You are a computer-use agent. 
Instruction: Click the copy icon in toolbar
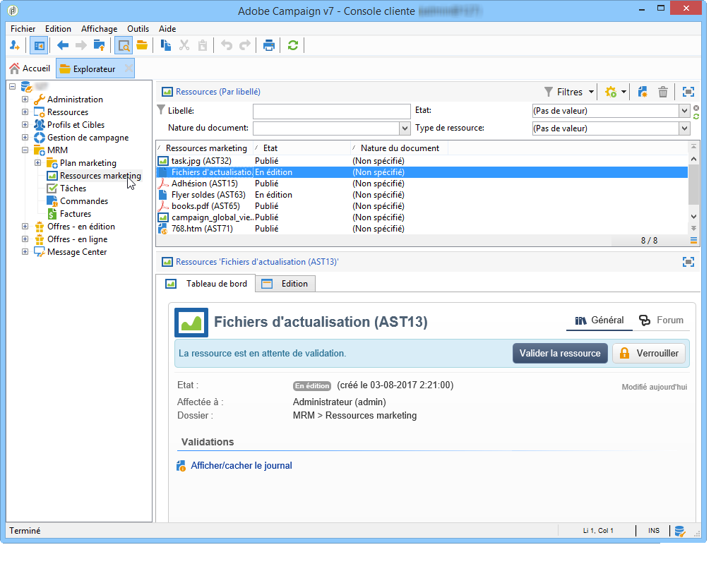point(166,45)
